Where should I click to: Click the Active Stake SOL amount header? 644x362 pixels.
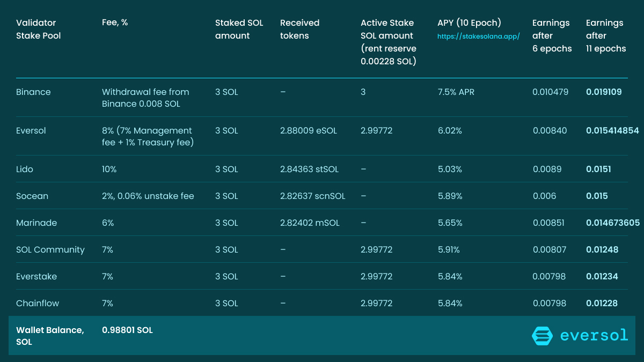click(389, 42)
